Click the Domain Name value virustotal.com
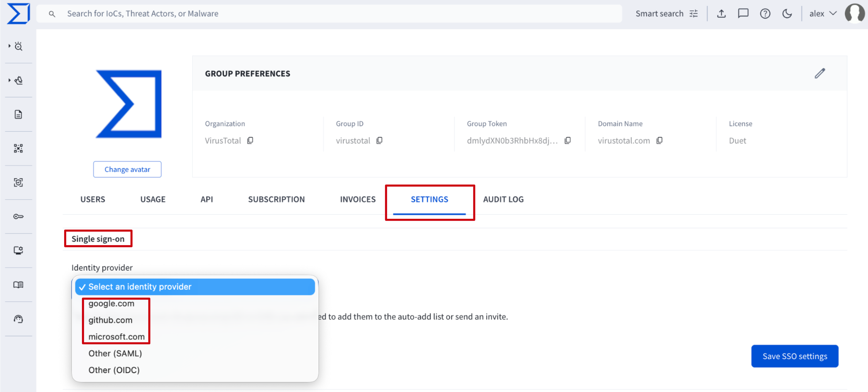 coord(624,141)
